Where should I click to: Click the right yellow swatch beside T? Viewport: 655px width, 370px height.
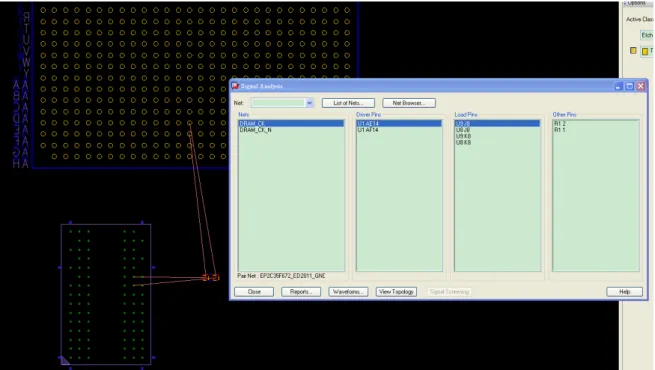coord(645,51)
